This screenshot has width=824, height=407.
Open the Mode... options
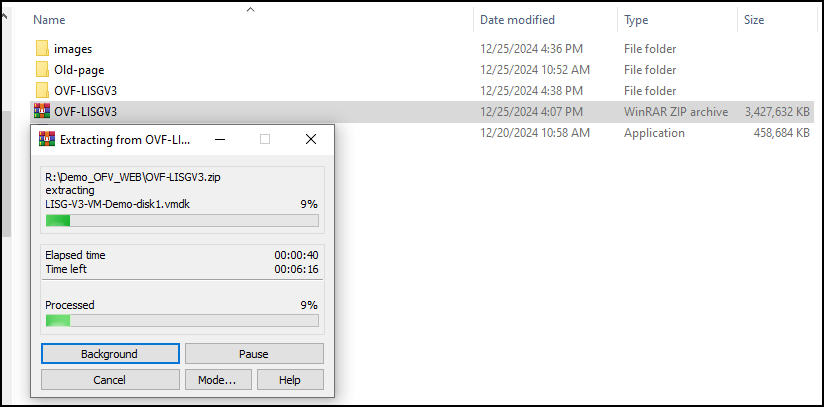pyautogui.click(x=217, y=380)
